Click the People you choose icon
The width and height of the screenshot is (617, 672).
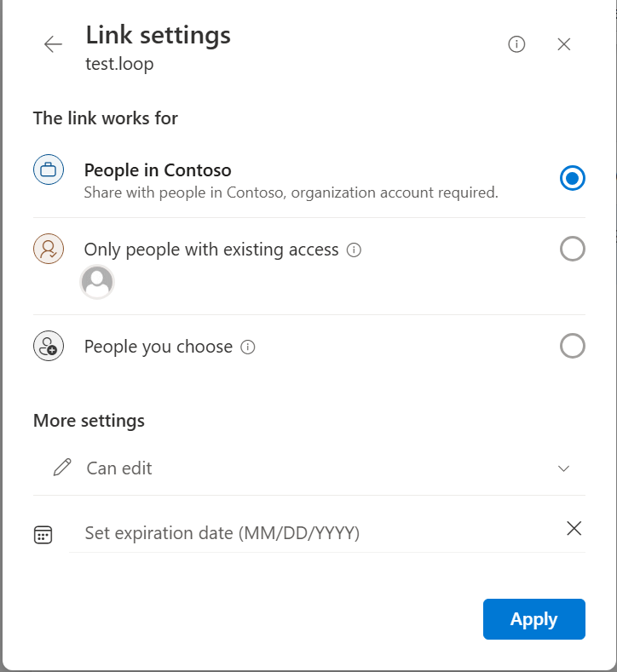click(49, 347)
